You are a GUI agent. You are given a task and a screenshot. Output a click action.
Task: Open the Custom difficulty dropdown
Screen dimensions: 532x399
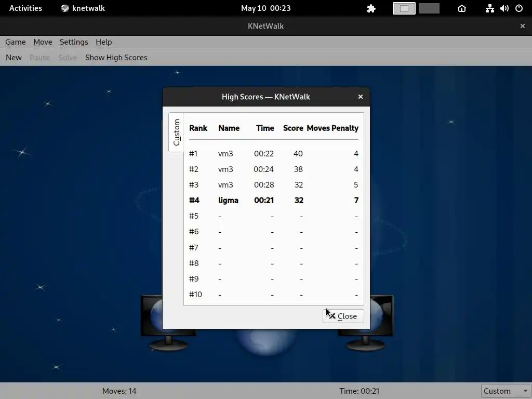pos(506,391)
